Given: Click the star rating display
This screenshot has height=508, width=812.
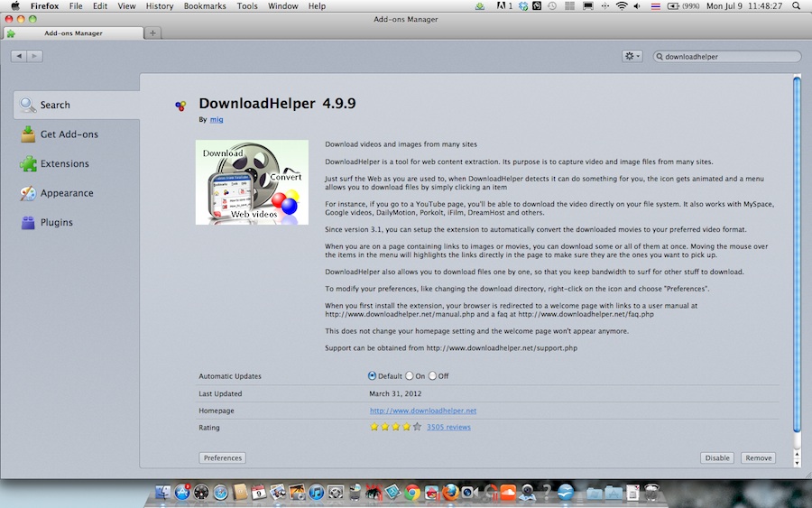Looking at the screenshot, I should [x=396, y=427].
